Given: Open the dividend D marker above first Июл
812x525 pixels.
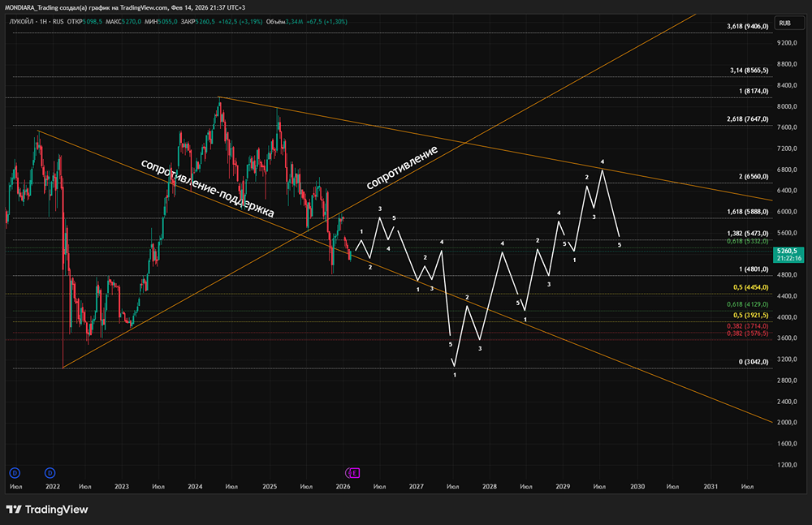Looking at the screenshot, I should coord(14,471).
